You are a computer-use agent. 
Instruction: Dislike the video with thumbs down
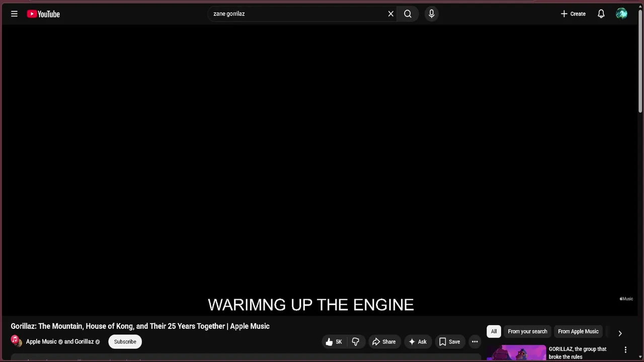[356, 342]
